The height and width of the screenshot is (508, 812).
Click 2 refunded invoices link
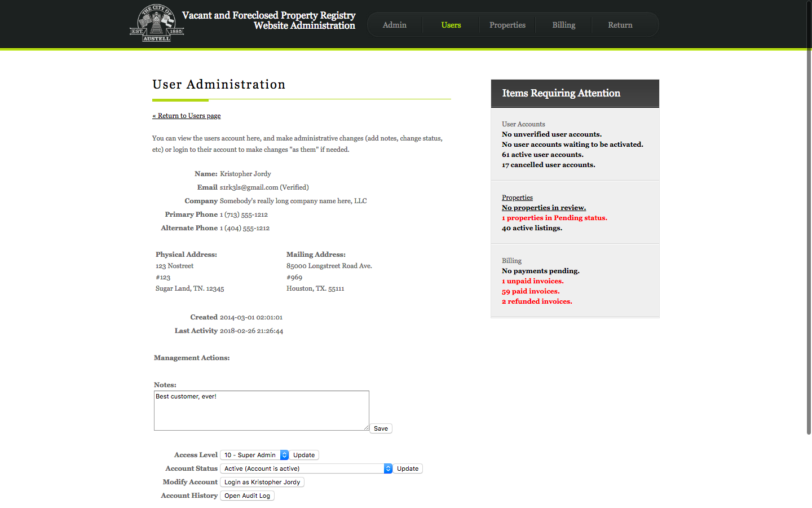(537, 301)
